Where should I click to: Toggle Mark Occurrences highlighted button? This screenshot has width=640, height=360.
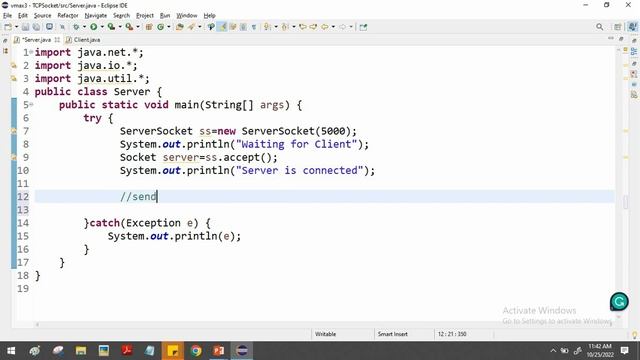(222, 27)
